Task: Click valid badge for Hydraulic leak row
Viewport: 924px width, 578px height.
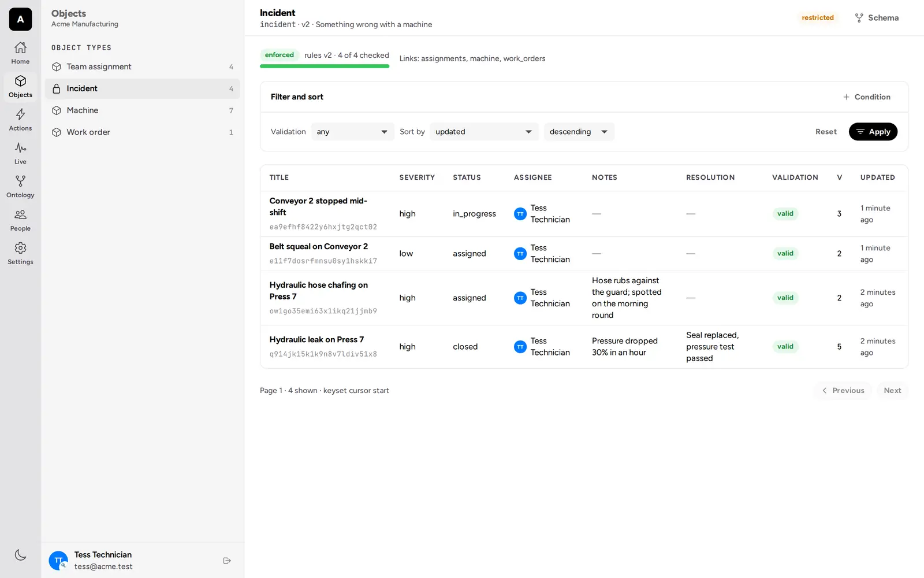Action: pyautogui.click(x=785, y=347)
